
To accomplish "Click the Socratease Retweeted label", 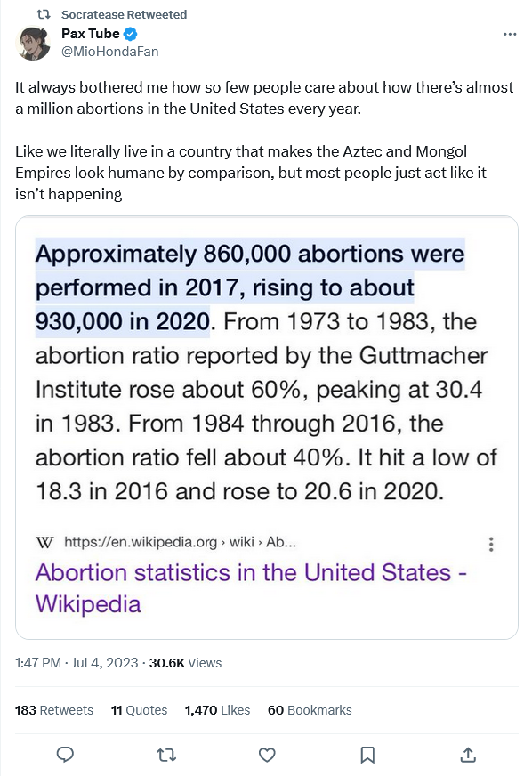I will (125, 15).
